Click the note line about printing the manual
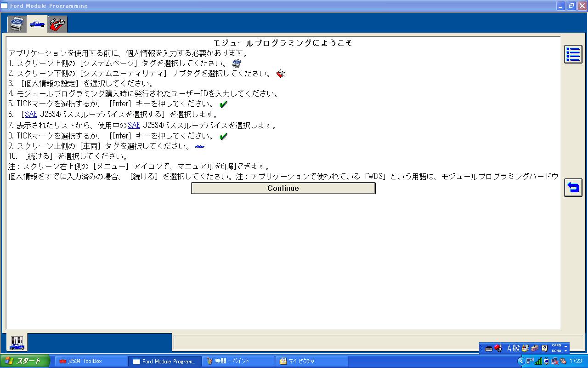The height and width of the screenshot is (368, 588). pyautogui.click(x=139, y=167)
